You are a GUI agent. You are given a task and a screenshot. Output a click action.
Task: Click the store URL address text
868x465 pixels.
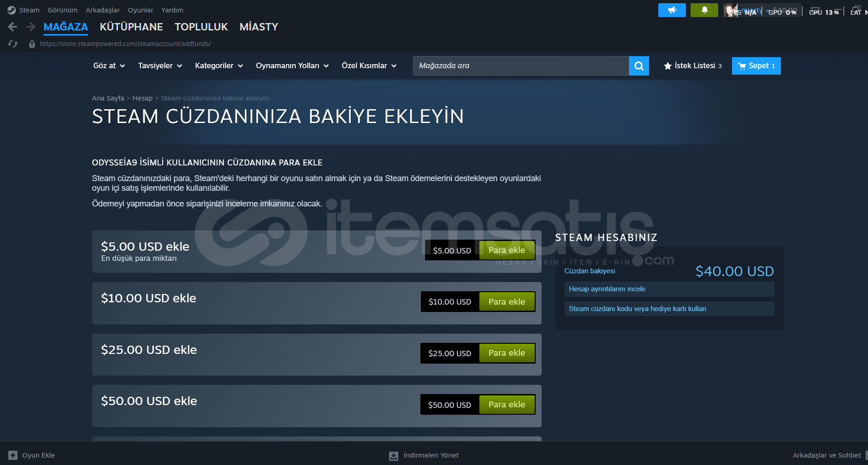pyautogui.click(x=125, y=44)
